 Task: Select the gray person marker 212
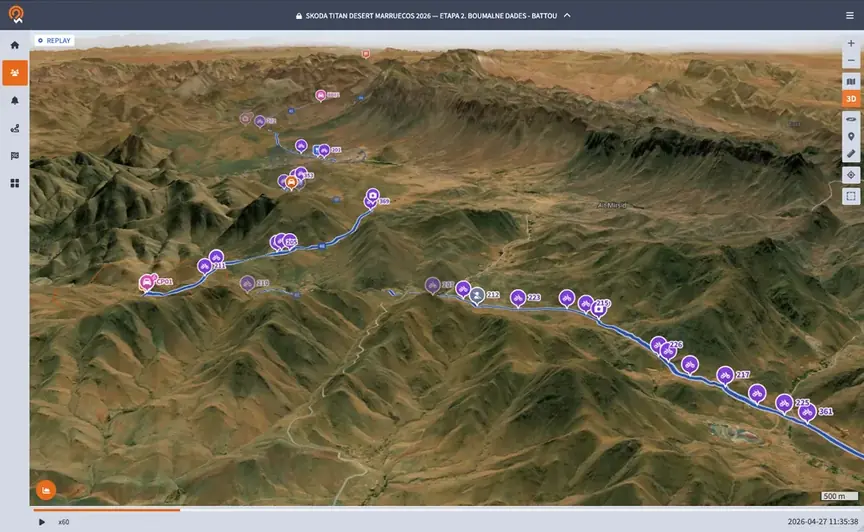coord(477,295)
